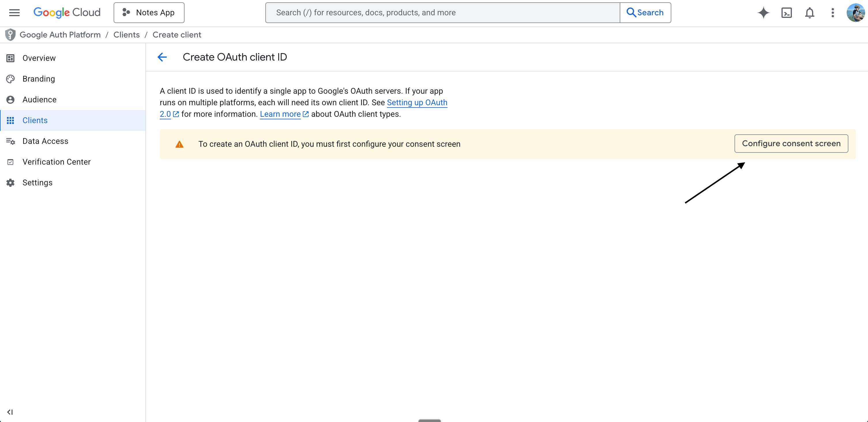
Task: Click the Create client breadcrumb text
Action: [x=177, y=35]
